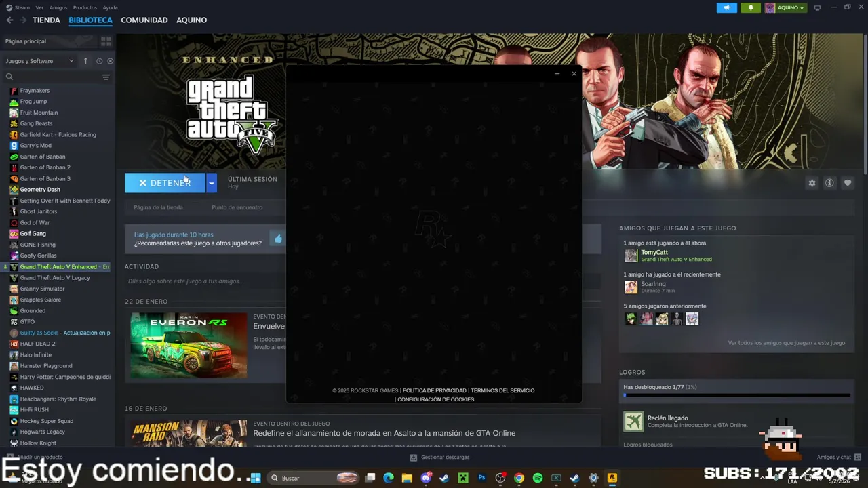The height and width of the screenshot is (488, 868).
Task: Add GTA V to favorites heart
Action: [848, 183]
